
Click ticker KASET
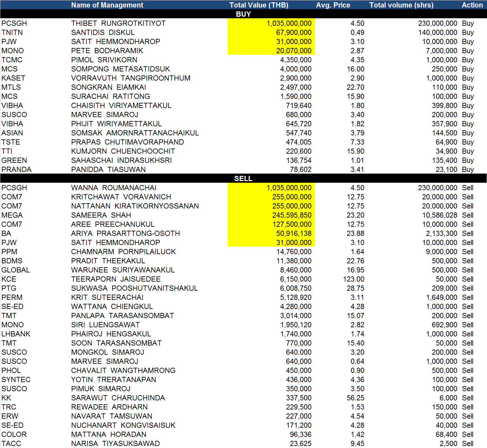13,78
